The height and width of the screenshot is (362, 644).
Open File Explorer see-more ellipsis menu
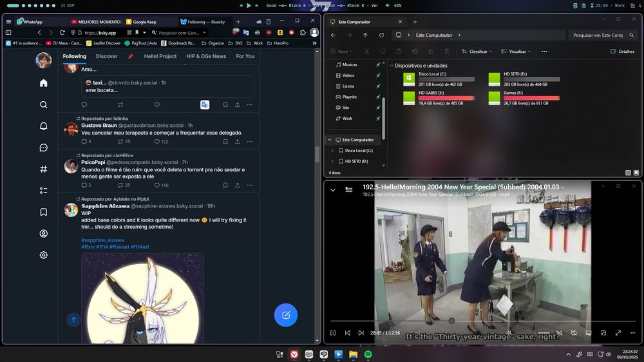click(x=544, y=52)
